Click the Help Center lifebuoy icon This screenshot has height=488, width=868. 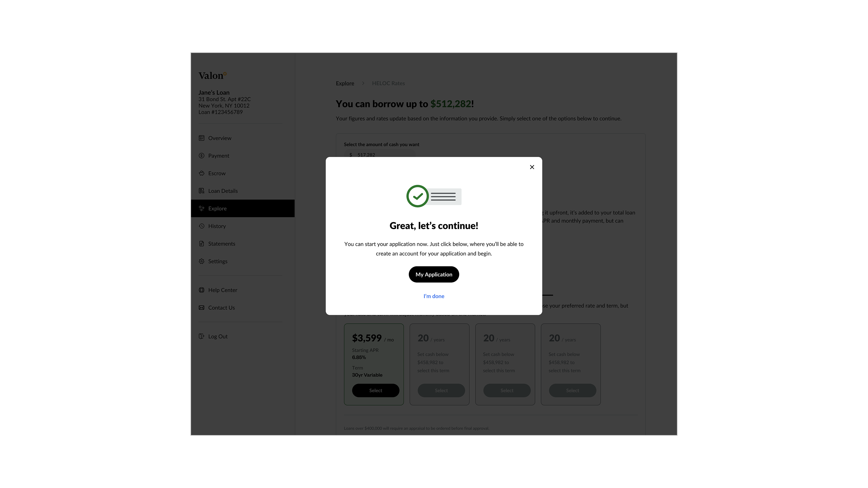pos(202,290)
